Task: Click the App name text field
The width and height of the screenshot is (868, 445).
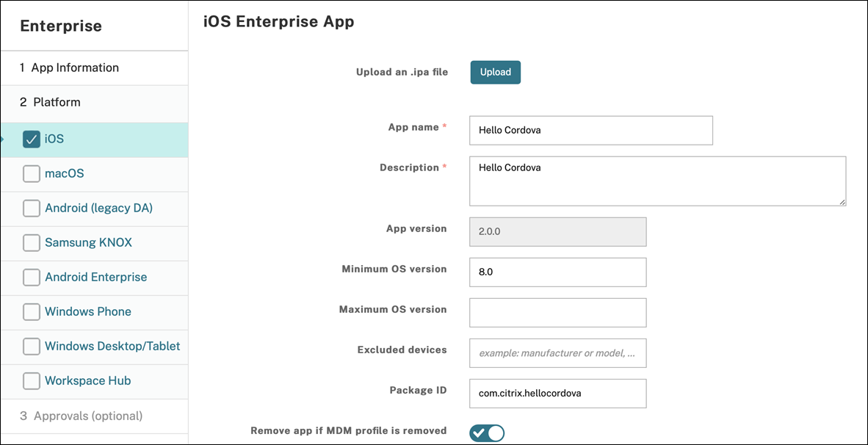Action: [590, 130]
